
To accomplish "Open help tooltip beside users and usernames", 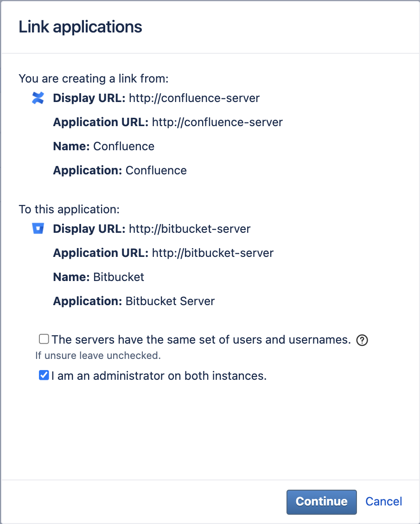I will point(362,340).
